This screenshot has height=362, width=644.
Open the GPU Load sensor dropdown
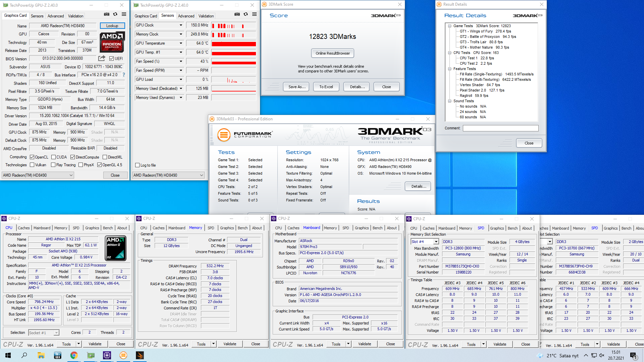click(x=181, y=79)
